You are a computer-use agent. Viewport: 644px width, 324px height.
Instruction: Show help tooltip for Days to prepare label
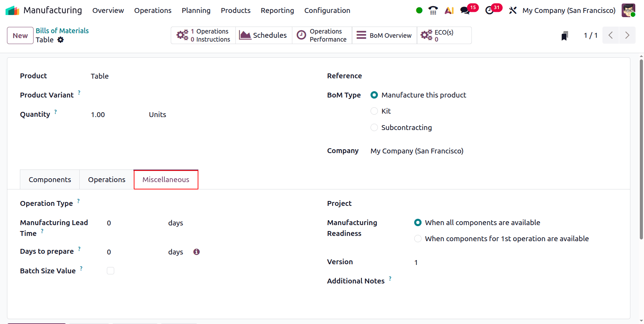pos(79,249)
